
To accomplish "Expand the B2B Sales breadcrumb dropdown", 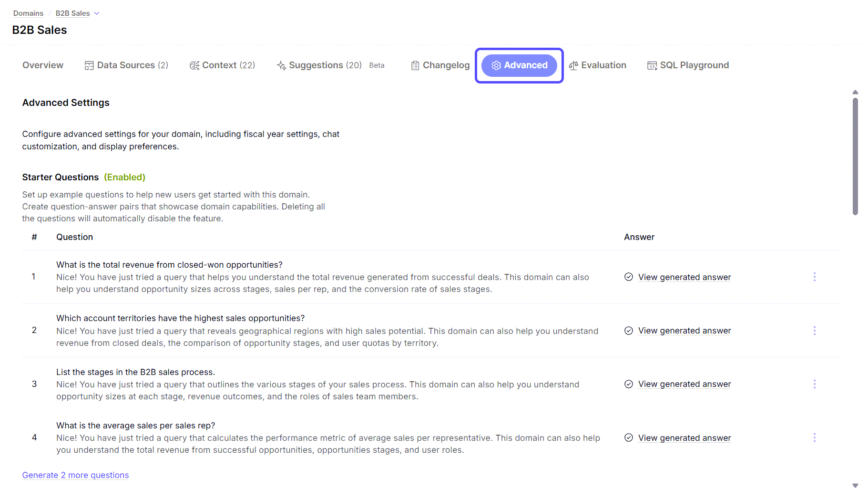I will pos(97,13).
